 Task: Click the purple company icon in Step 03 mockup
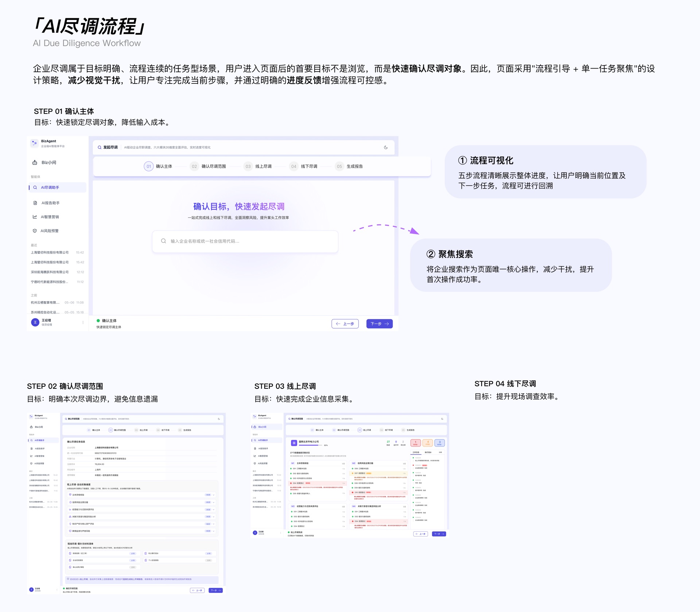294,443
